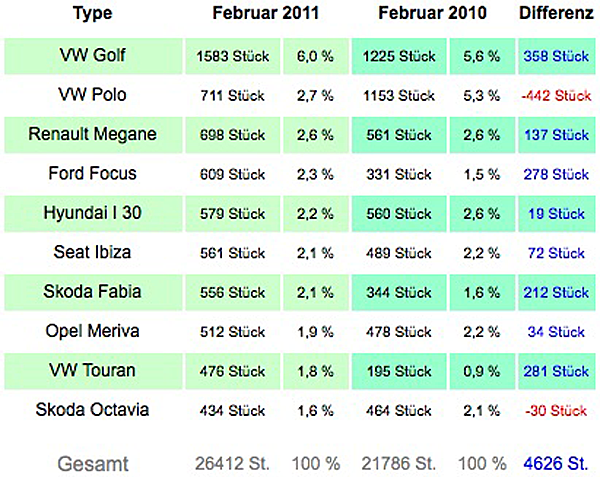Screen dimensions: 600x477
Task: Click the red -442 Stück difference value
Action: pyautogui.click(x=556, y=95)
